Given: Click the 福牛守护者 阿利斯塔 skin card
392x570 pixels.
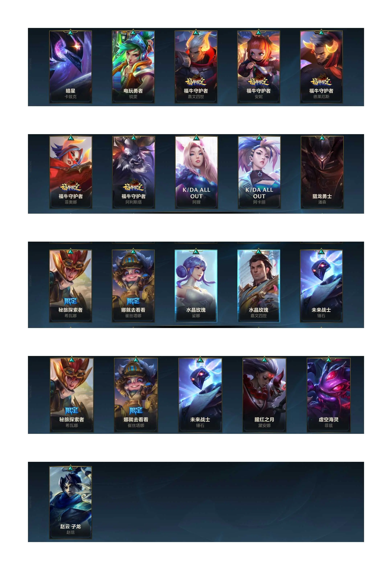Looking at the screenshot, I should [x=134, y=172].
